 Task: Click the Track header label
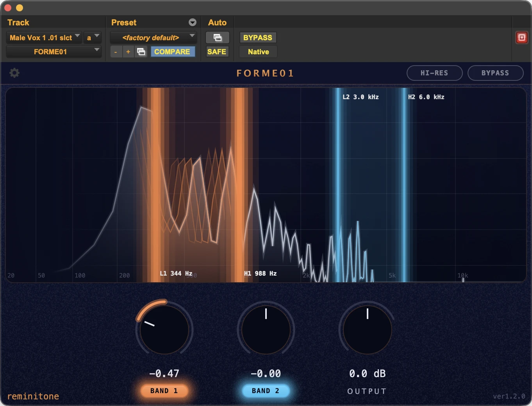(18, 22)
